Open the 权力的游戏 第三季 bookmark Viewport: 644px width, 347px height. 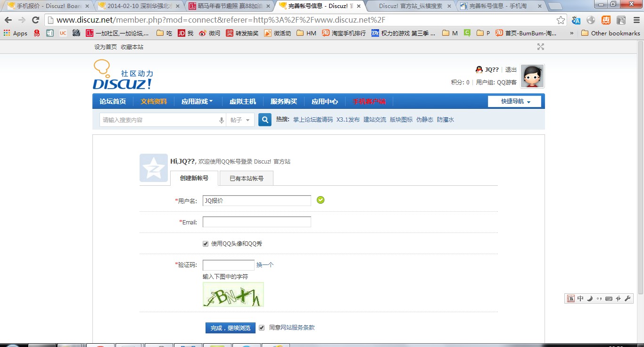coord(404,33)
